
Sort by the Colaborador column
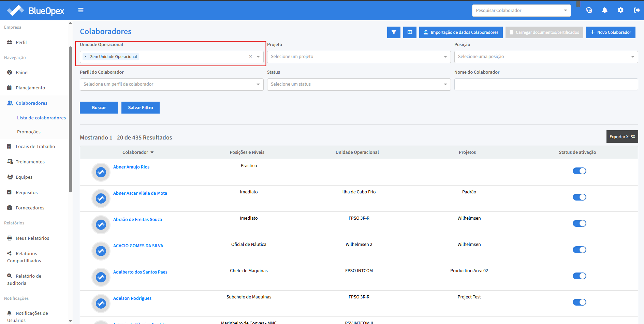[x=138, y=152]
